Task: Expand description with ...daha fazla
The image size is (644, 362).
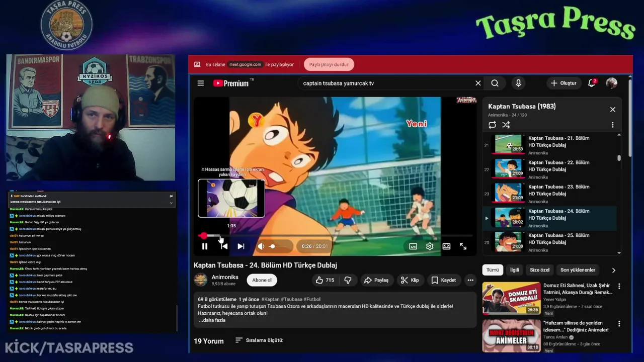Action: (x=212, y=320)
